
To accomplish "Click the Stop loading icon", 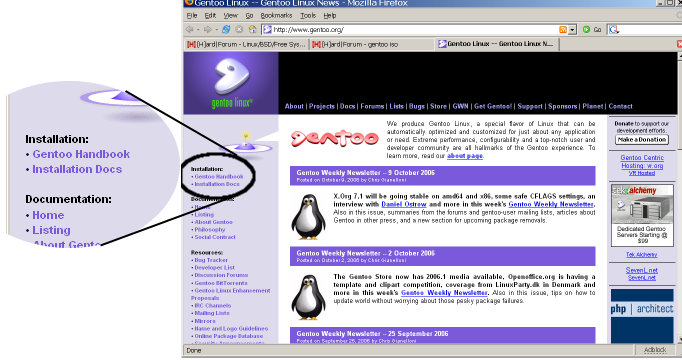I will pyautogui.click(x=239, y=30).
